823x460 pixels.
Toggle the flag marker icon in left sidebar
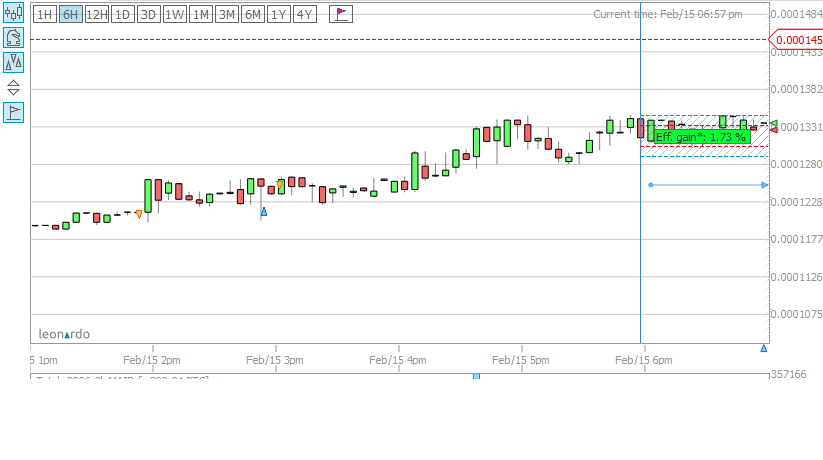tap(14, 112)
